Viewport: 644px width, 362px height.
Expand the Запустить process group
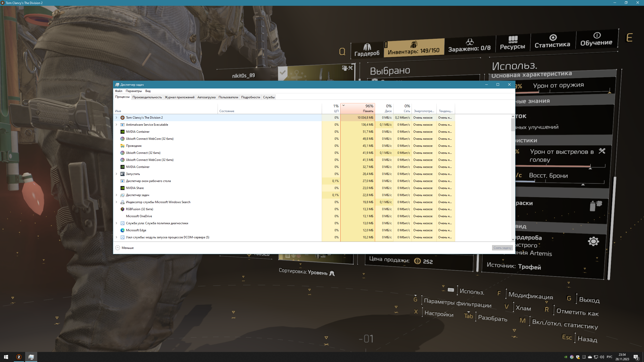coord(116,174)
